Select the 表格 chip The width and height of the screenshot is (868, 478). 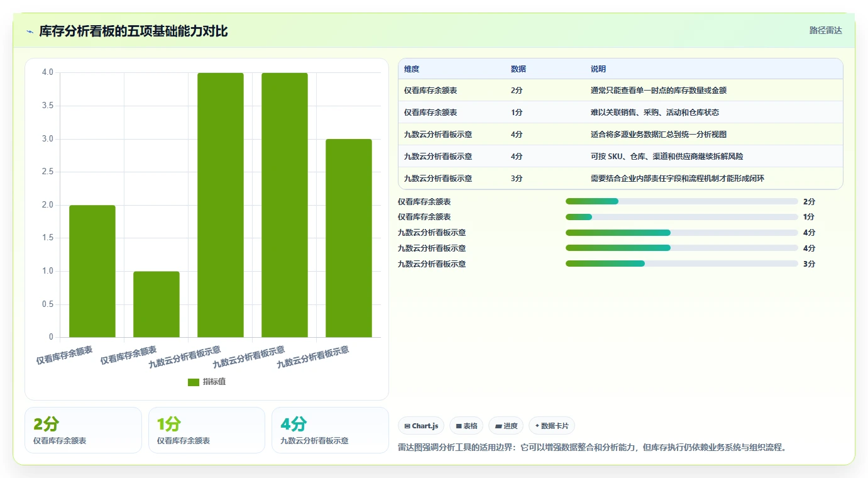tap(466, 426)
